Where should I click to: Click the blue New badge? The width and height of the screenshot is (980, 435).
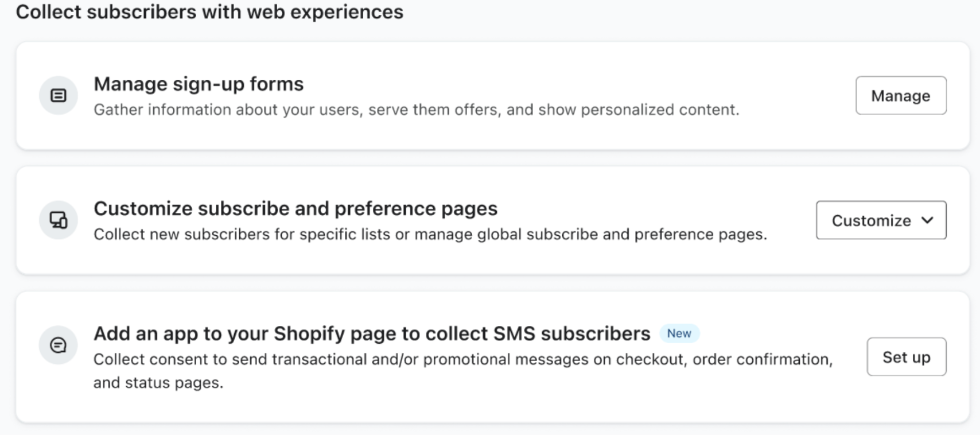679,333
